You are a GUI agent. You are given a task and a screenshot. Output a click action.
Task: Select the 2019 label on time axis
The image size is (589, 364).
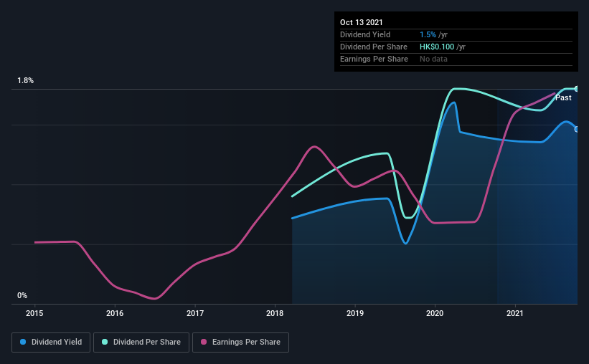click(x=355, y=313)
